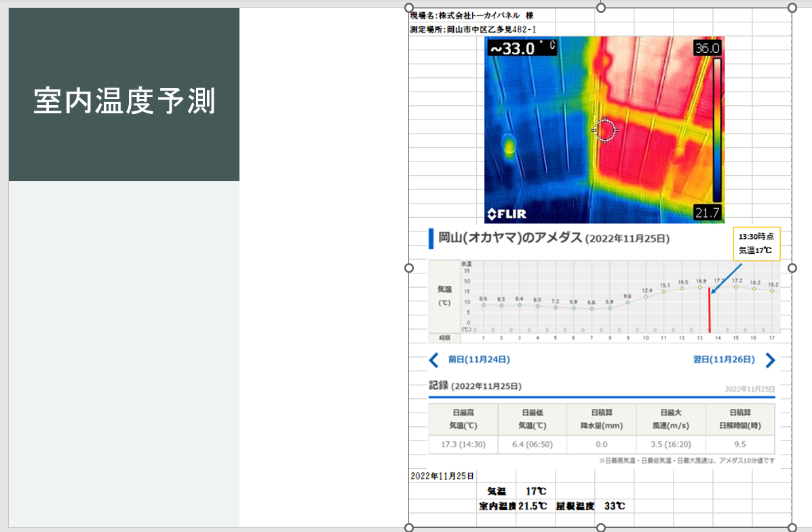
Task: Click the thermal color scale bar
Action: (716, 129)
